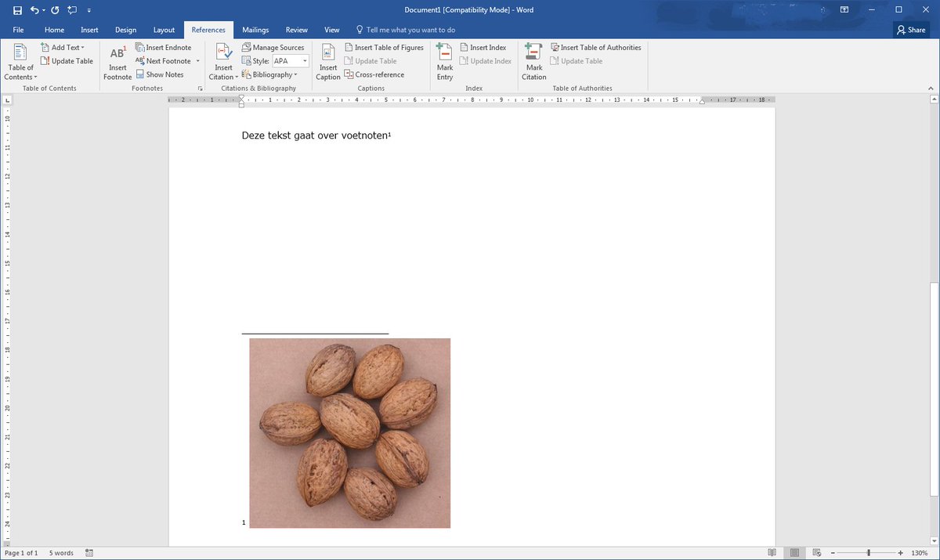
Task: Undo the last action
Action: [x=34, y=9]
